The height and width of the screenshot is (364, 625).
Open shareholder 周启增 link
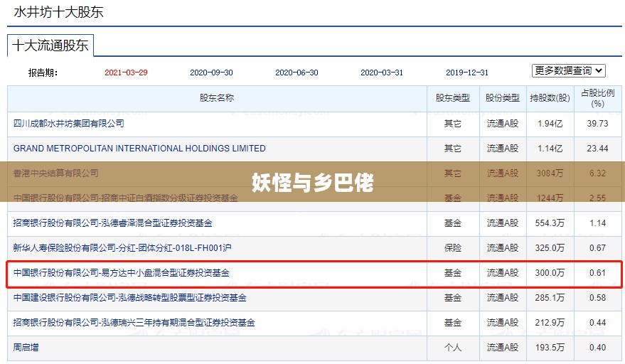[x=26, y=347]
